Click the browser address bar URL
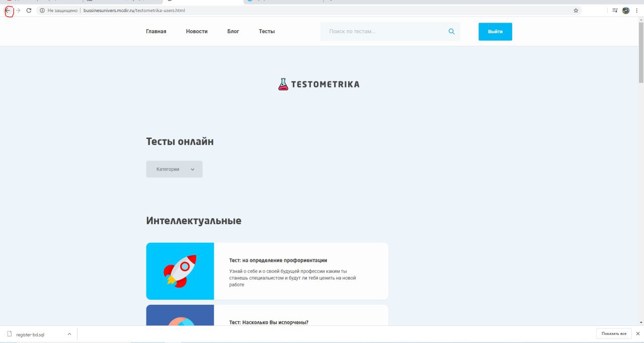This screenshot has height=343, width=644. point(134,10)
